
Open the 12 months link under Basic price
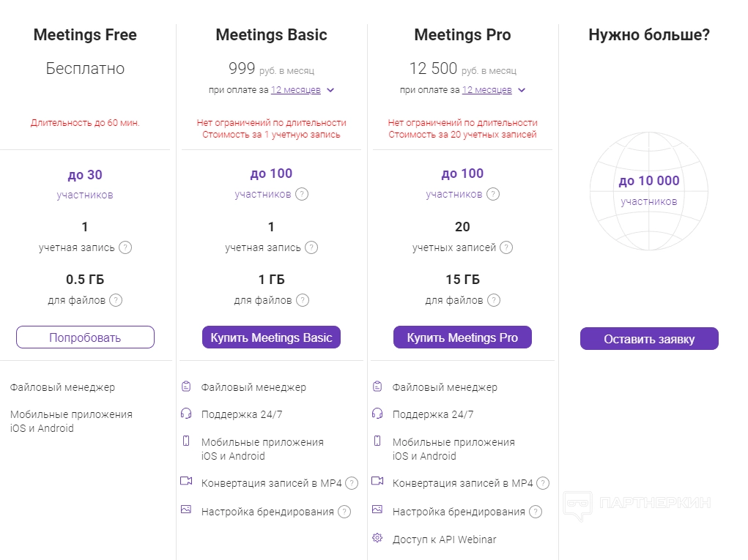click(295, 90)
